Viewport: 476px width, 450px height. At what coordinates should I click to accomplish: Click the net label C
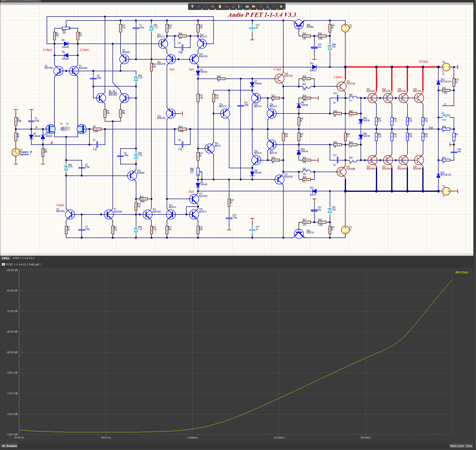pos(445,104)
